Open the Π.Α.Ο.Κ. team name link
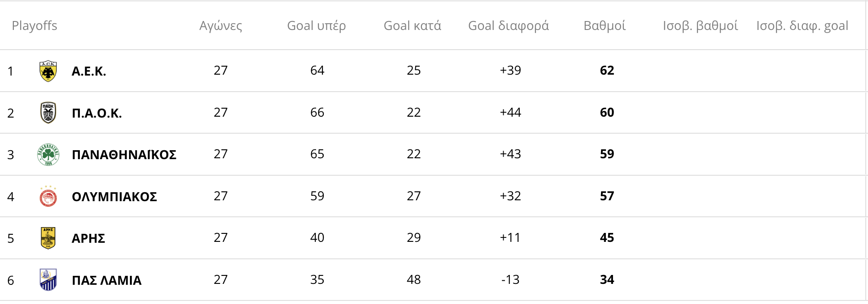This screenshot has height=304, width=868. [x=97, y=113]
